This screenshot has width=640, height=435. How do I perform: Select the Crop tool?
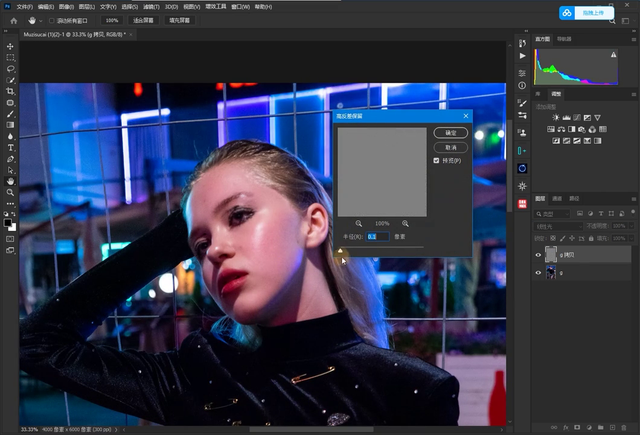tap(10, 91)
